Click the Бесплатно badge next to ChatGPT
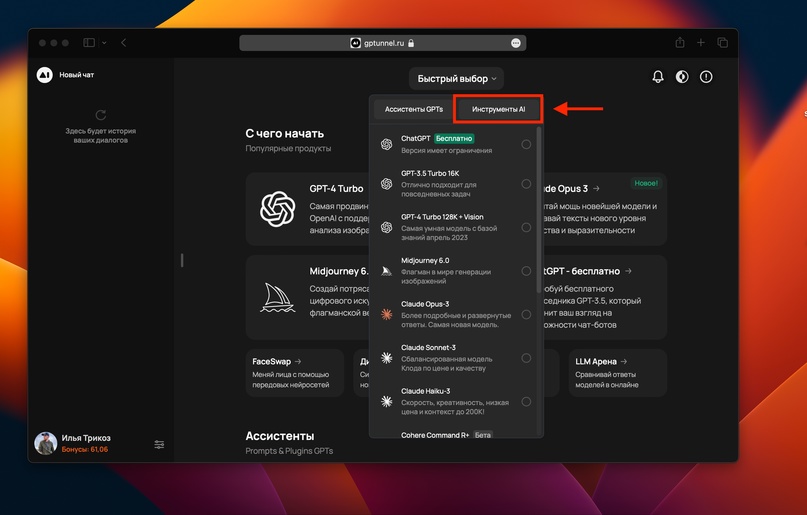This screenshot has width=807, height=515. [454, 138]
